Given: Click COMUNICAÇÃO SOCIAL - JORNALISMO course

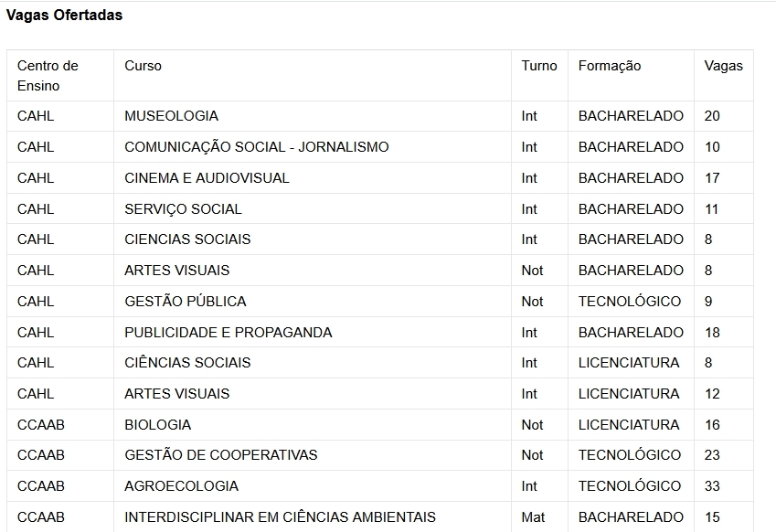Looking at the screenshot, I should (256, 147).
